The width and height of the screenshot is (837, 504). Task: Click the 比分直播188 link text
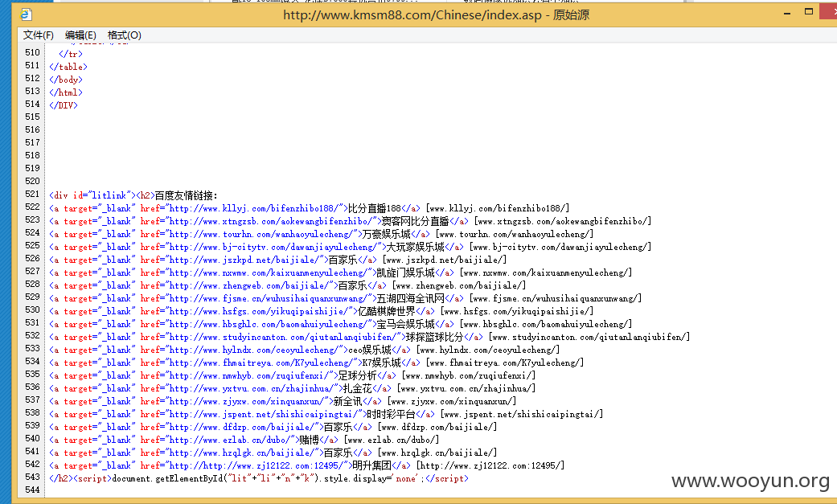[x=374, y=208]
